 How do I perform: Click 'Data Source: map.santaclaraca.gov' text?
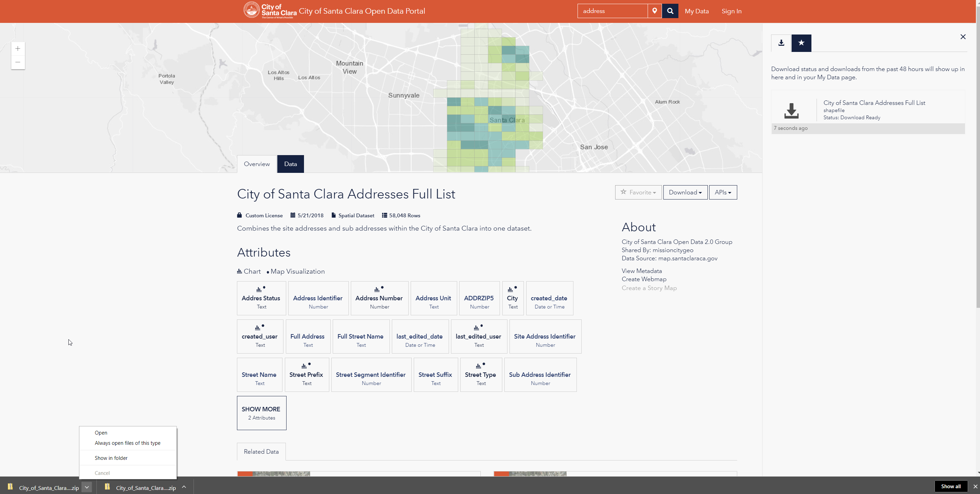point(669,258)
